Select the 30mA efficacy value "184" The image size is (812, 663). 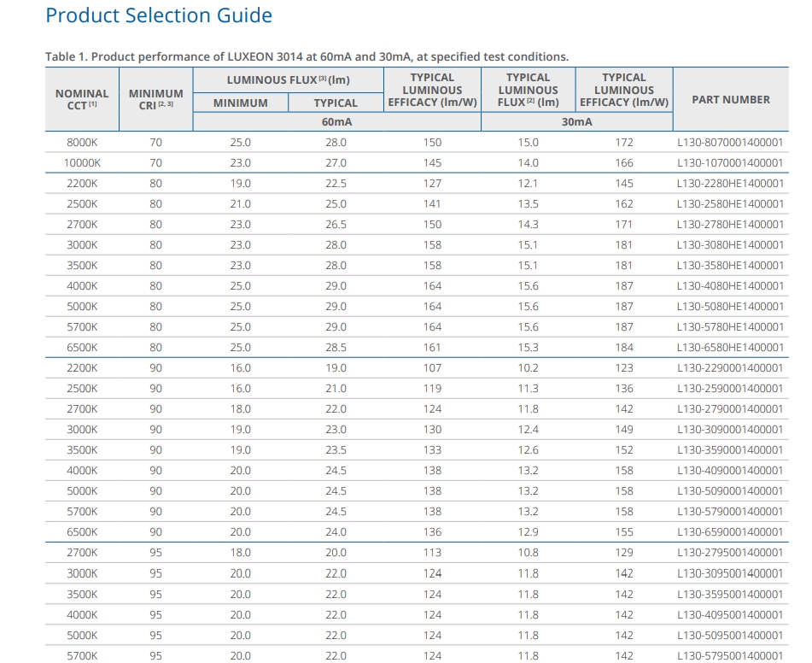click(624, 348)
